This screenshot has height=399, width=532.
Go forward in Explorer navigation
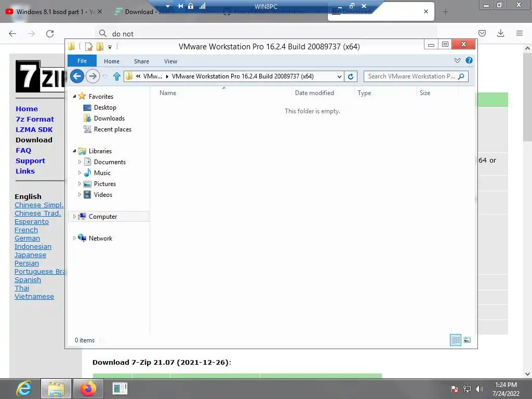click(92, 76)
